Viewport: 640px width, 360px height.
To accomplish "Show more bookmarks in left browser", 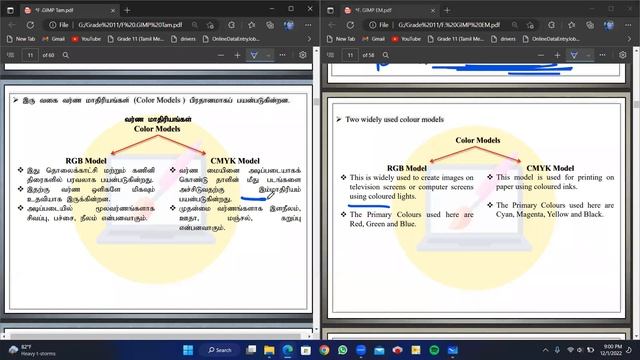I will click(309, 39).
